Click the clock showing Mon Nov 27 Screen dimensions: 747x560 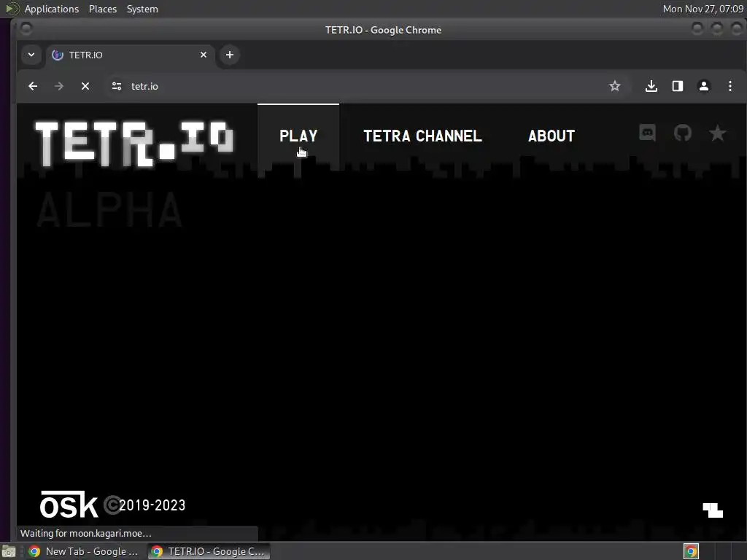703,9
